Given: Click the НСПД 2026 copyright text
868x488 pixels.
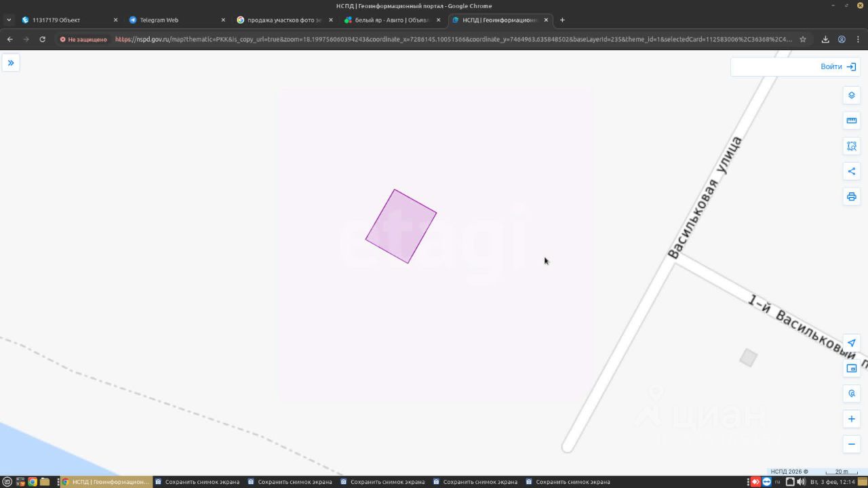Looking at the screenshot, I should 789,472.
